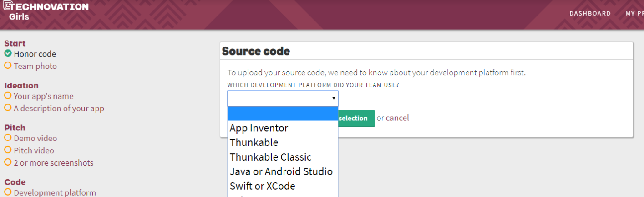Screen dimensions: 644x197
Task: Choose Thunkable Classic in the platform list
Action: pos(270,157)
